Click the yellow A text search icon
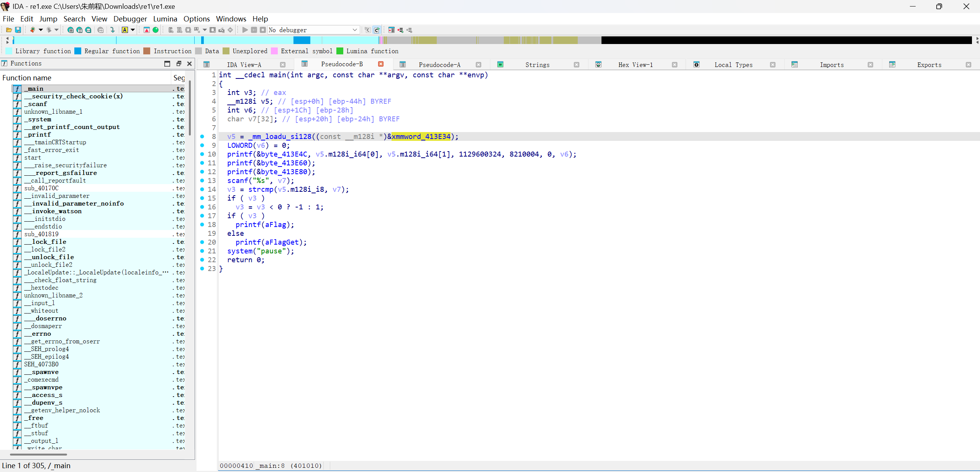980x472 pixels. pos(125,30)
